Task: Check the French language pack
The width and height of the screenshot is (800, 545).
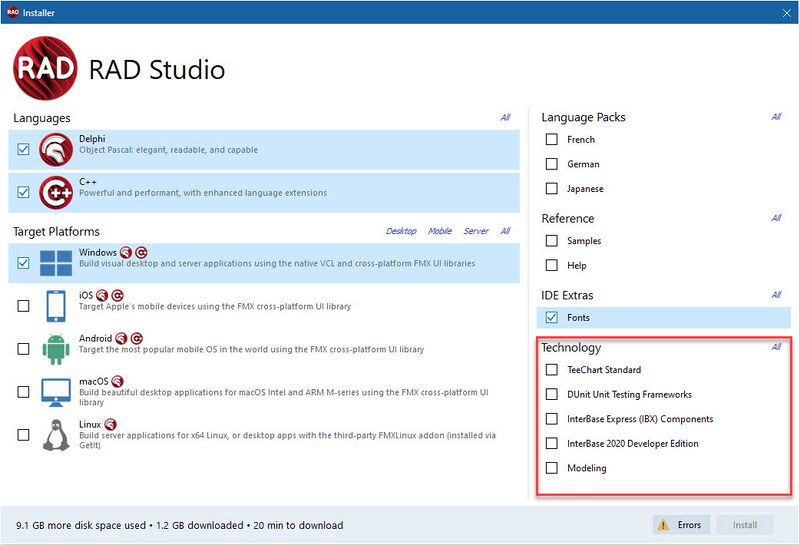Action: click(x=552, y=139)
